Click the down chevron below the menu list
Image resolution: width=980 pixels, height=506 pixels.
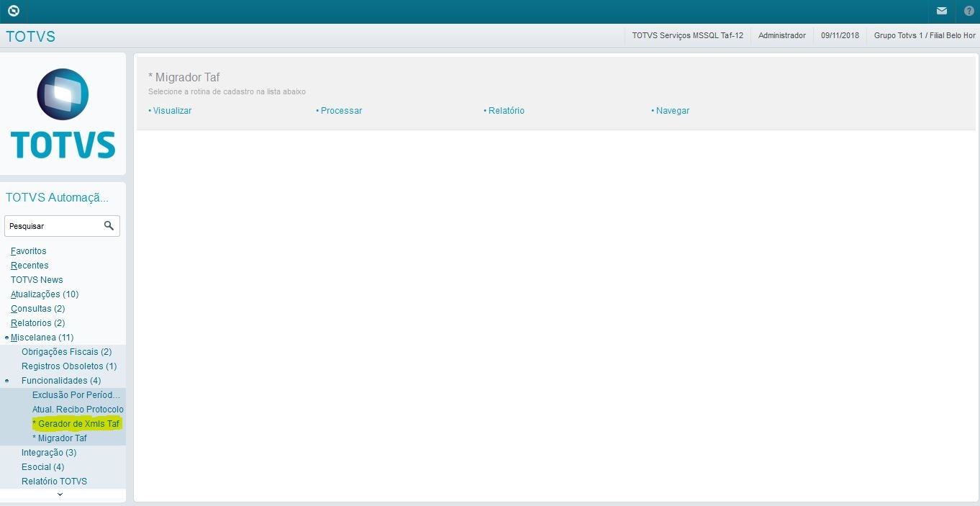[x=60, y=494]
